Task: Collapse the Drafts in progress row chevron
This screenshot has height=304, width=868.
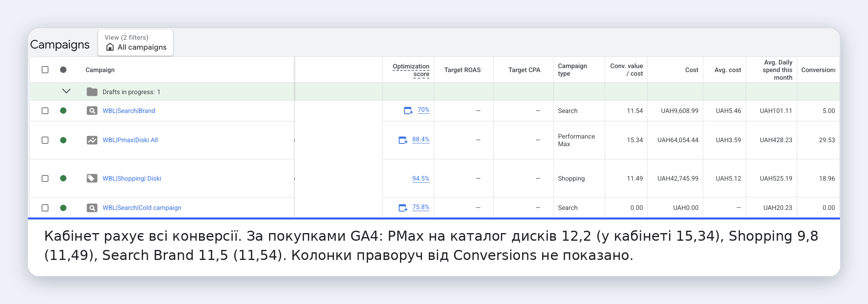Action: pos(66,91)
